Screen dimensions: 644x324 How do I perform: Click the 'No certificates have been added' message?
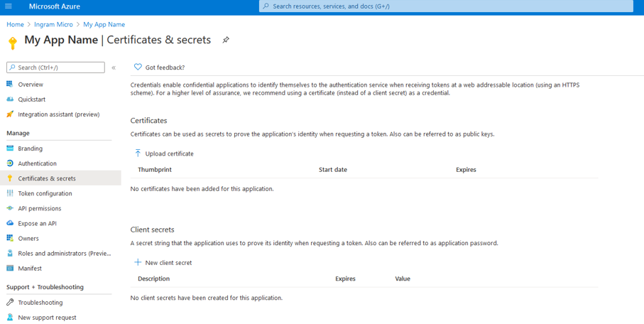pos(202,189)
